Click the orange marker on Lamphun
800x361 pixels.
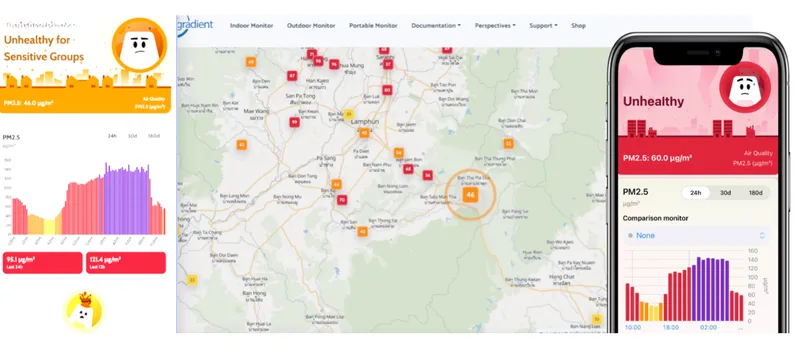click(x=364, y=133)
